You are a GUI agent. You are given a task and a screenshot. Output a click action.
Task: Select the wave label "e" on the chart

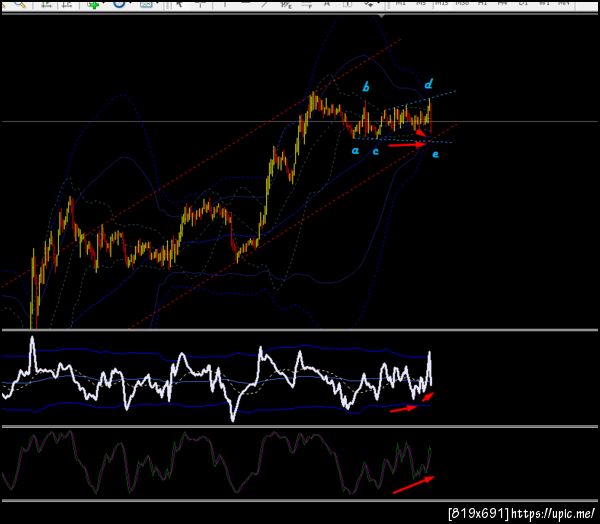pyautogui.click(x=435, y=154)
